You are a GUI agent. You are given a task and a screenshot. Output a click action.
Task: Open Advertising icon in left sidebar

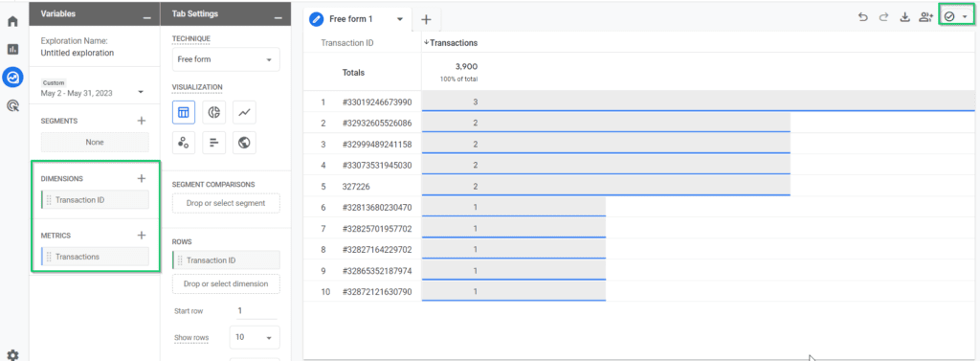(12, 105)
